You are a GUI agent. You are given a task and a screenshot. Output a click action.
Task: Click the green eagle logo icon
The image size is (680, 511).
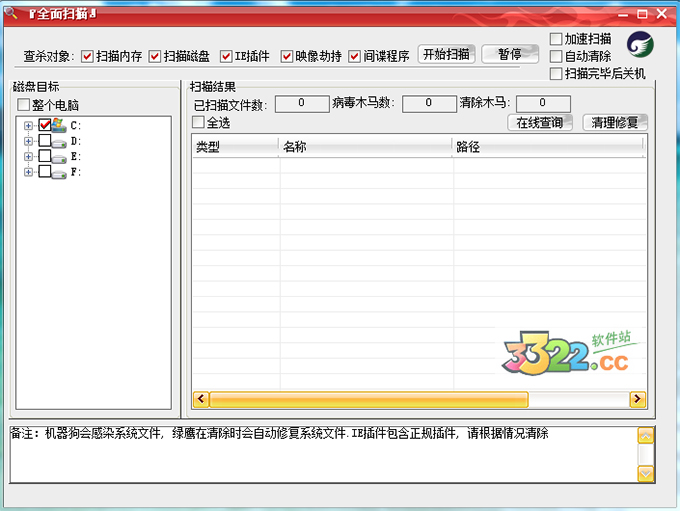click(x=640, y=45)
